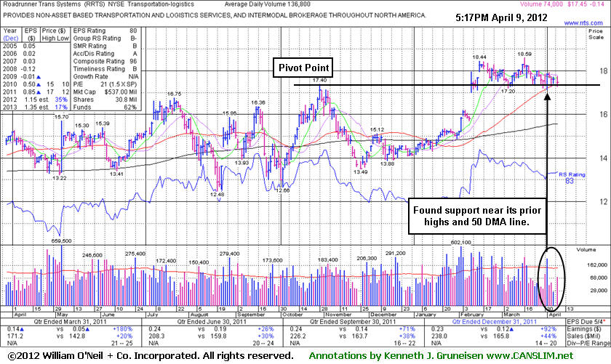Click the 15.70 price label near May

(61, 117)
